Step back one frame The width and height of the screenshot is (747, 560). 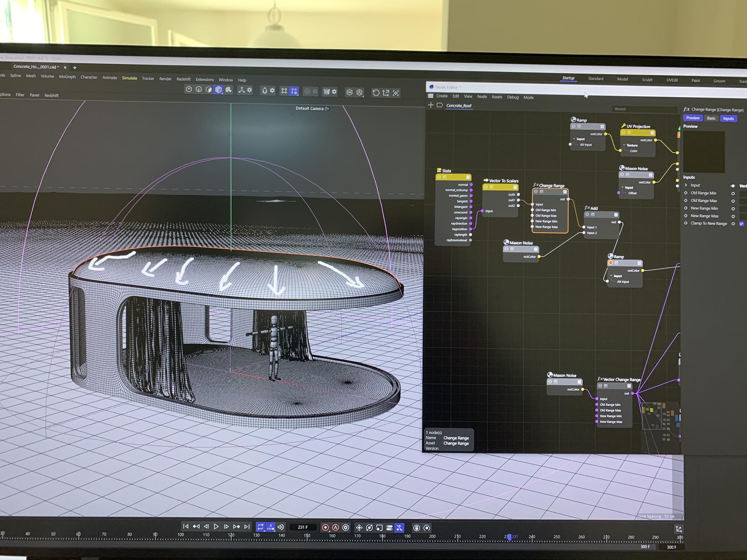click(206, 526)
